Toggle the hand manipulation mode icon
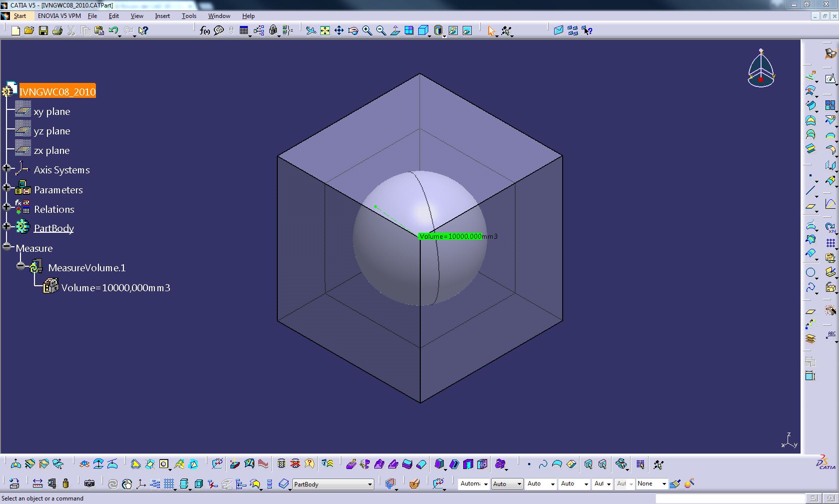The width and height of the screenshot is (839, 504). (x=127, y=484)
